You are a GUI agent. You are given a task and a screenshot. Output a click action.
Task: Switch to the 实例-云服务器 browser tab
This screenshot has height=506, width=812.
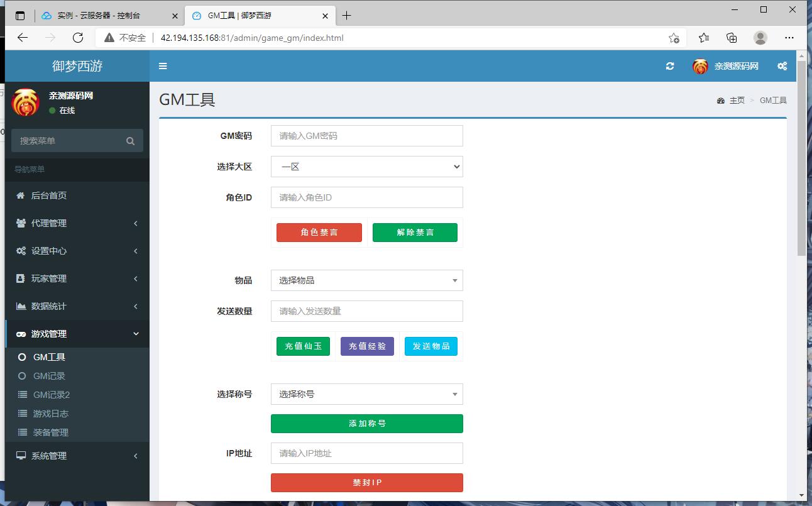(x=101, y=14)
